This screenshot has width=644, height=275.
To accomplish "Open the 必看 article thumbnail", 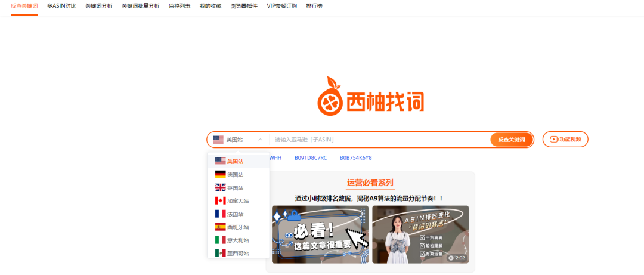I will pos(320,234).
